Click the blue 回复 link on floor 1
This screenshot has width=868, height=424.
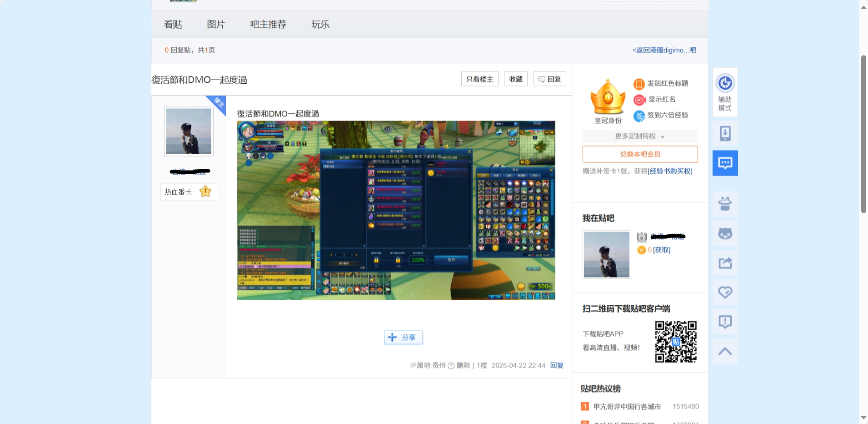pos(557,365)
